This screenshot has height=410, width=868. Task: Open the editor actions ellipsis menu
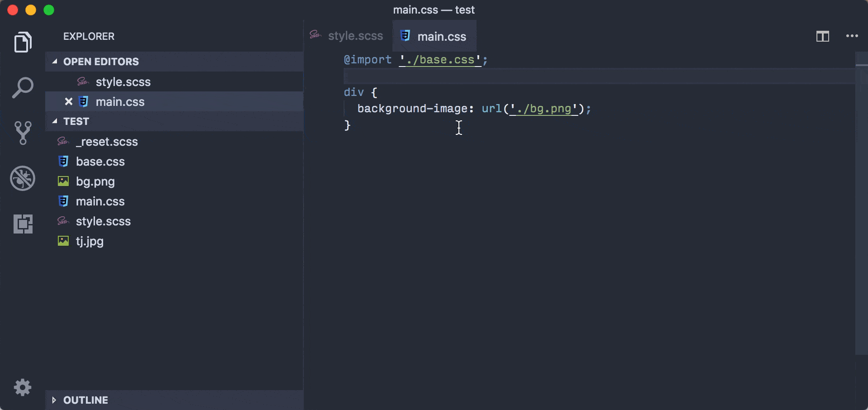pyautogui.click(x=853, y=36)
